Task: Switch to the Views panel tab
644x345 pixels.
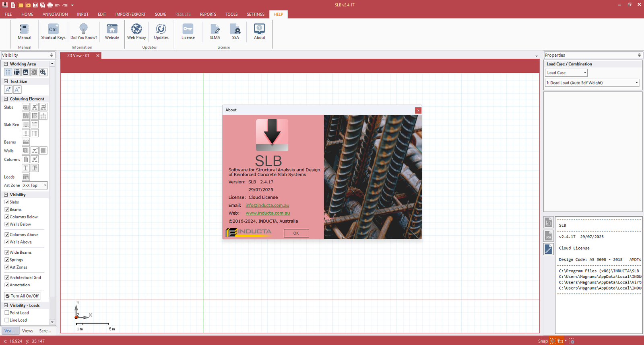Action: click(28, 331)
